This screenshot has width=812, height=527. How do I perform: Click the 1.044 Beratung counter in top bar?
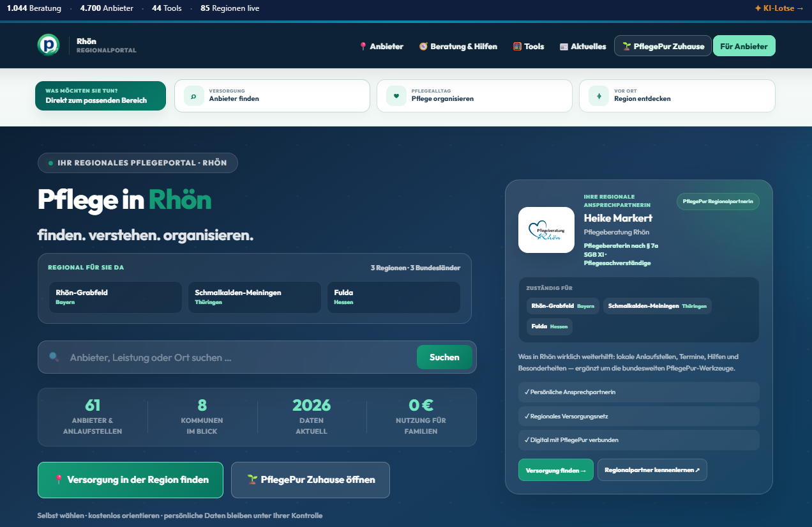(34, 8)
